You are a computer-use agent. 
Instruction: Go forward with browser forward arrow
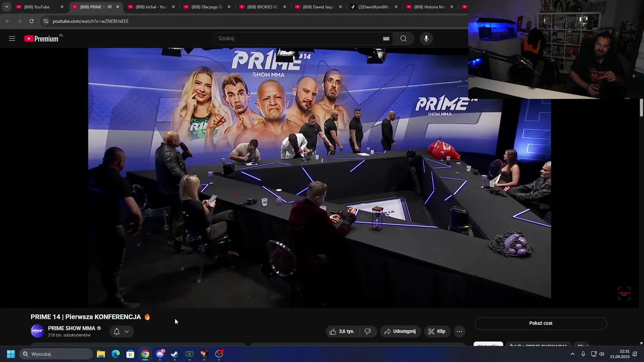[19, 21]
